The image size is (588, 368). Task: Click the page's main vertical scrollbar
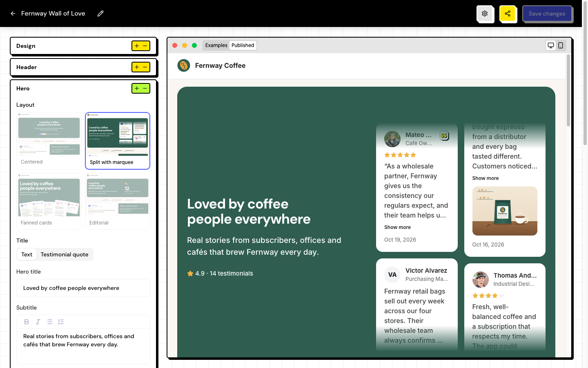point(585,74)
